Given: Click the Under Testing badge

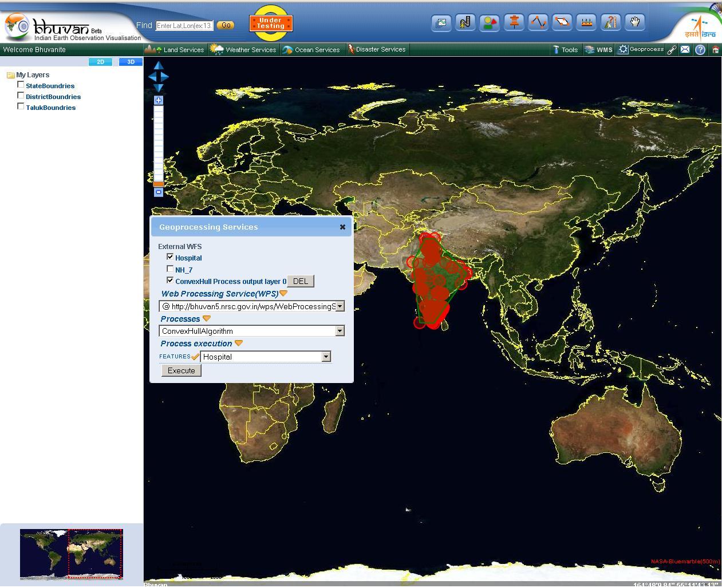Looking at the screenshot, I should click(x=271, y=23).
